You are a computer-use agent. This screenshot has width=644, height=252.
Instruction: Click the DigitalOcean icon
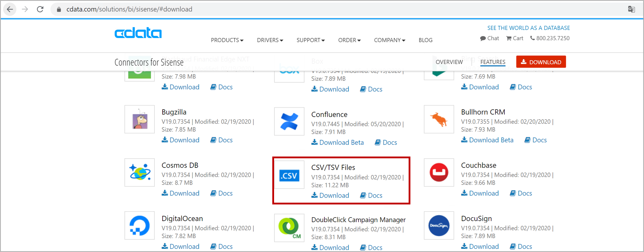(140, 226)
